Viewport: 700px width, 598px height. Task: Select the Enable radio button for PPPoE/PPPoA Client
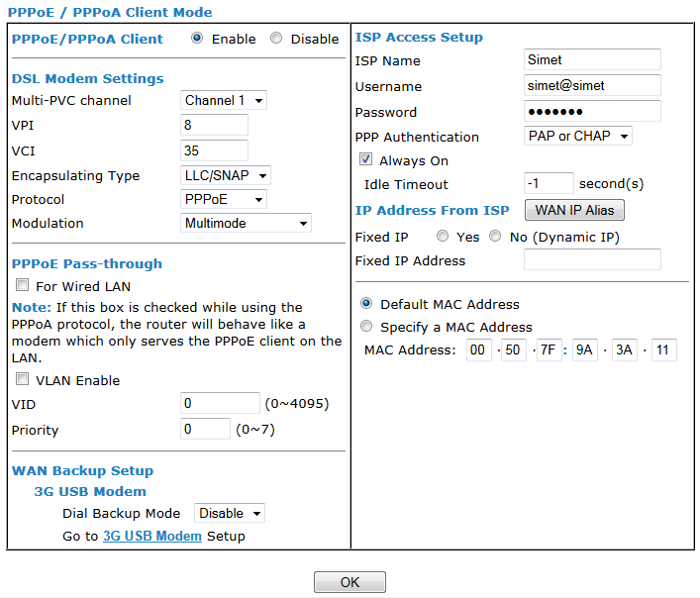coord(197,39)
